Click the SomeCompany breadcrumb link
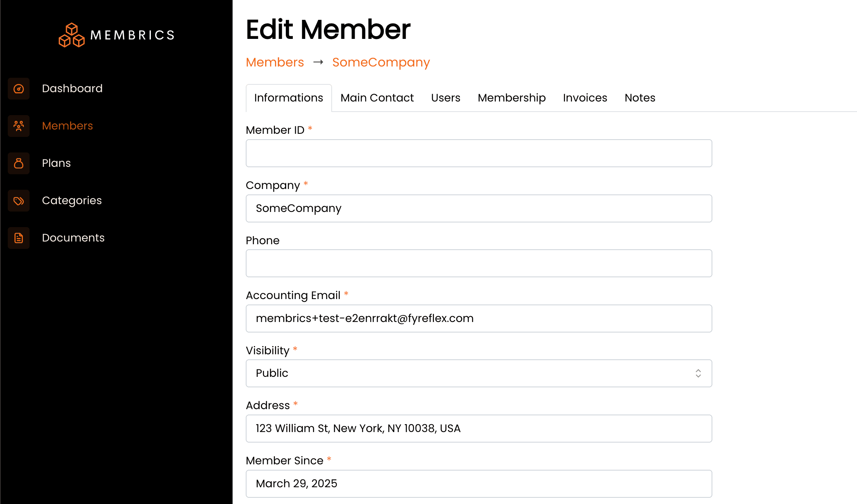Viewport: 857px width, 504px height. point(381,63)
